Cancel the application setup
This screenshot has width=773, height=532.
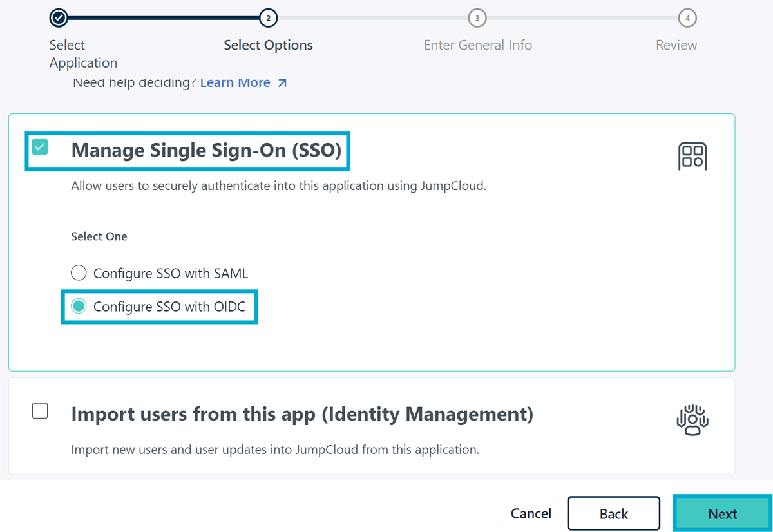click(x=530, y=513)
